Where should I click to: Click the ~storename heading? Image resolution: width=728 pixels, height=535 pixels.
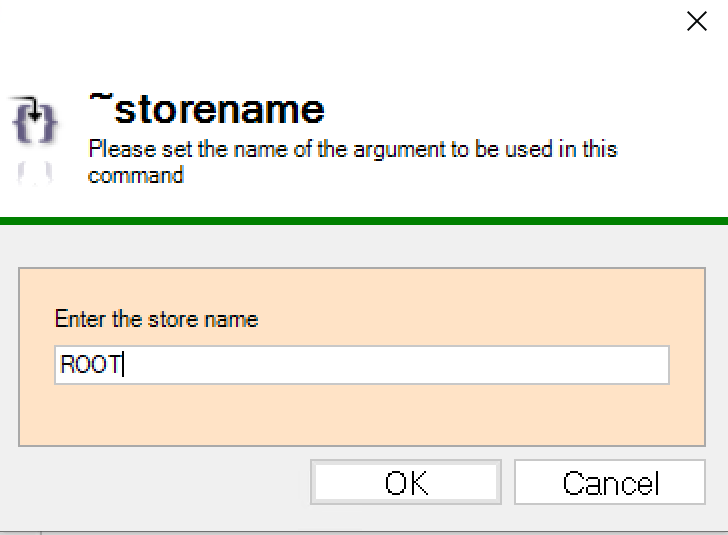click(x=206, y=108)
